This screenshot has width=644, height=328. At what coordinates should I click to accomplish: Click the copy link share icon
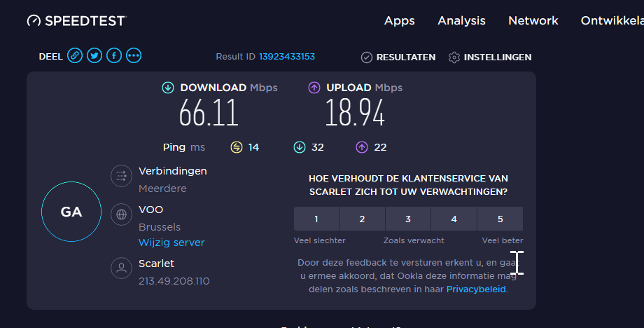tap(75, 56)
